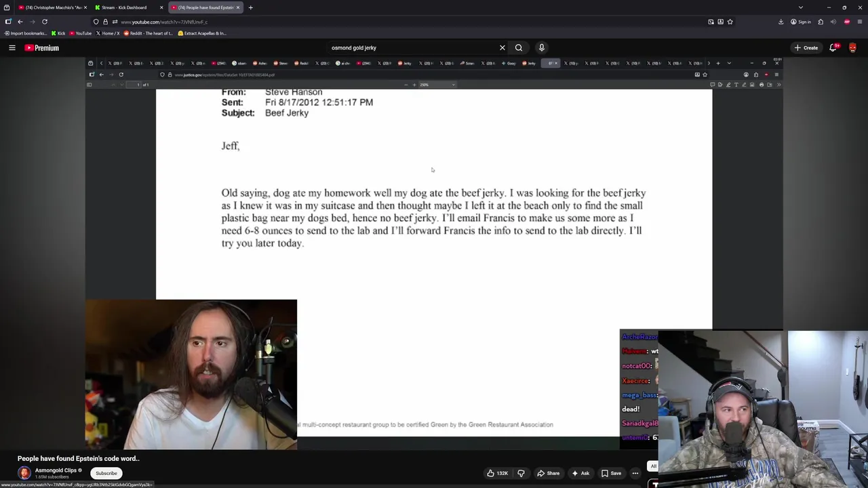868x488 pixels.
Task: Close the Stream - Kick Dashboard tab
Action: pyautogui.click(x=161, y=7)
